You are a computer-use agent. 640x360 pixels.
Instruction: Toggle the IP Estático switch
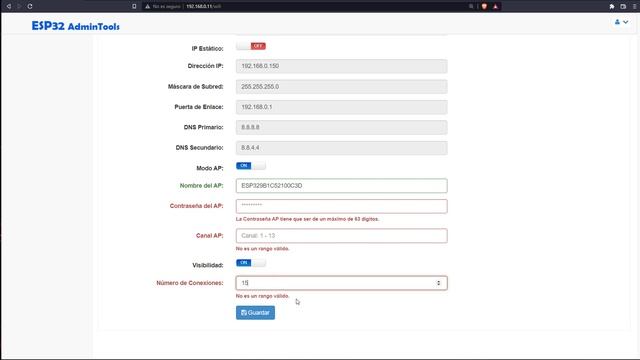pos(251,46)
